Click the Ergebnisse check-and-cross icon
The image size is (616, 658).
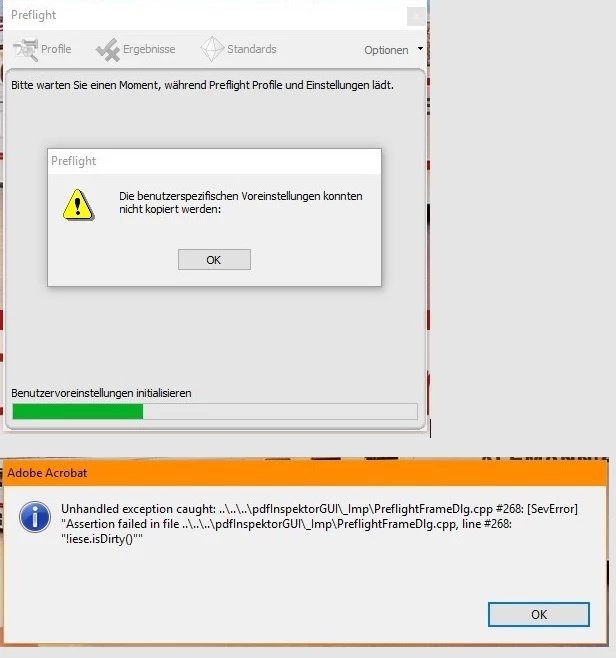coord(108,50)
